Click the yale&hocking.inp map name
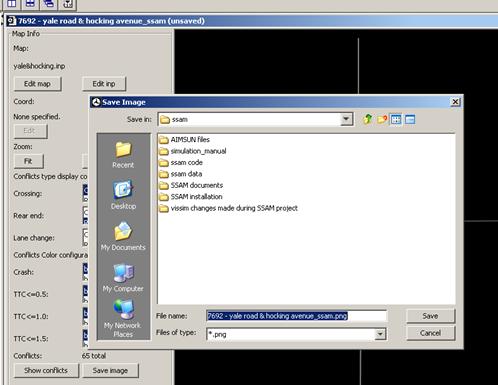Screen dimensions: 498x385 (x=39, y=66)
